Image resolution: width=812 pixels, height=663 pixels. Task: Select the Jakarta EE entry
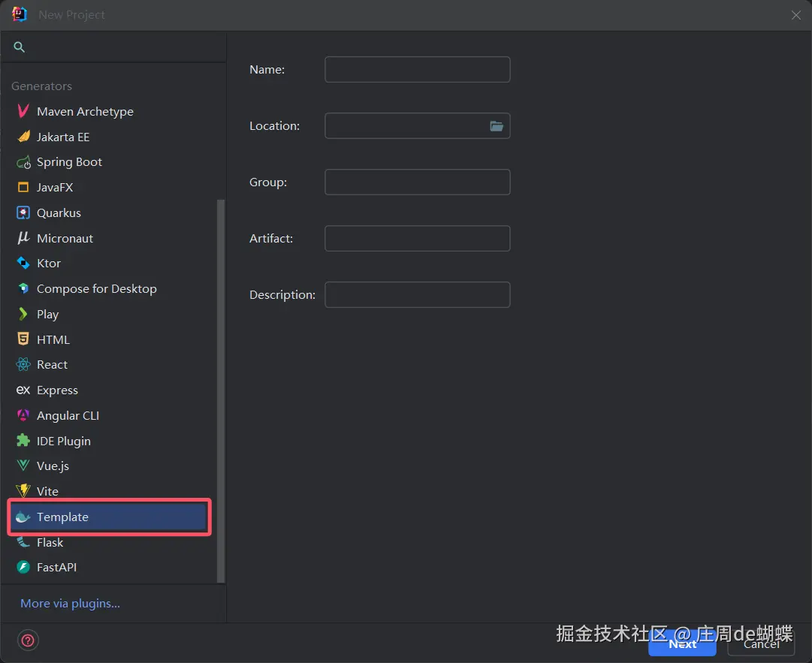[110, 137]
